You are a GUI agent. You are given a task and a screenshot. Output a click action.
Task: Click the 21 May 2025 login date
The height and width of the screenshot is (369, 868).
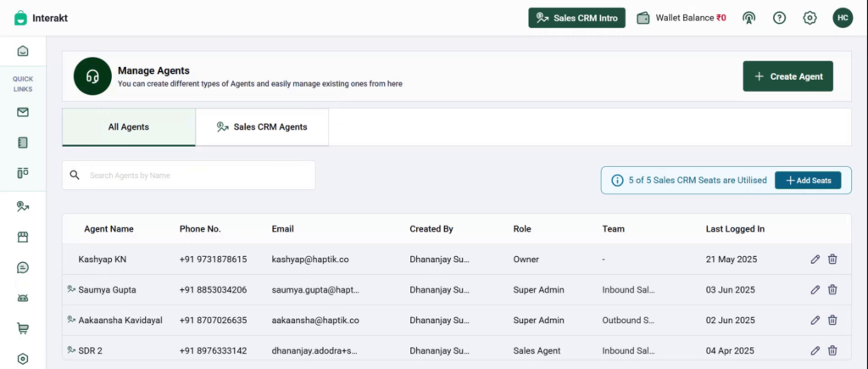coord(732,260)
